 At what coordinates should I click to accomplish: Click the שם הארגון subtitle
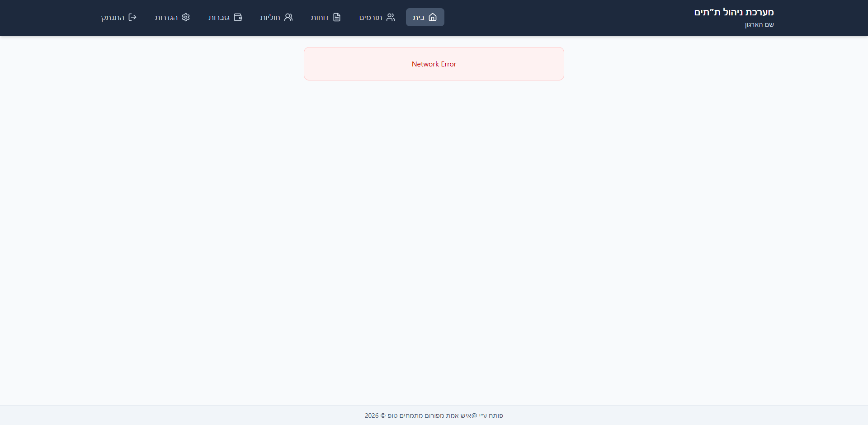click(x=759, y=24)
